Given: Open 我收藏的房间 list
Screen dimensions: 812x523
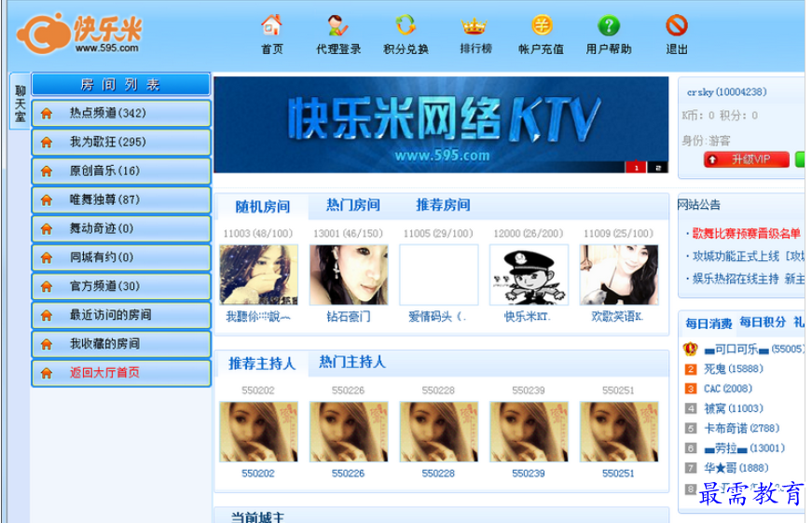Looking at the screenshot, I should tap(121, 344).
